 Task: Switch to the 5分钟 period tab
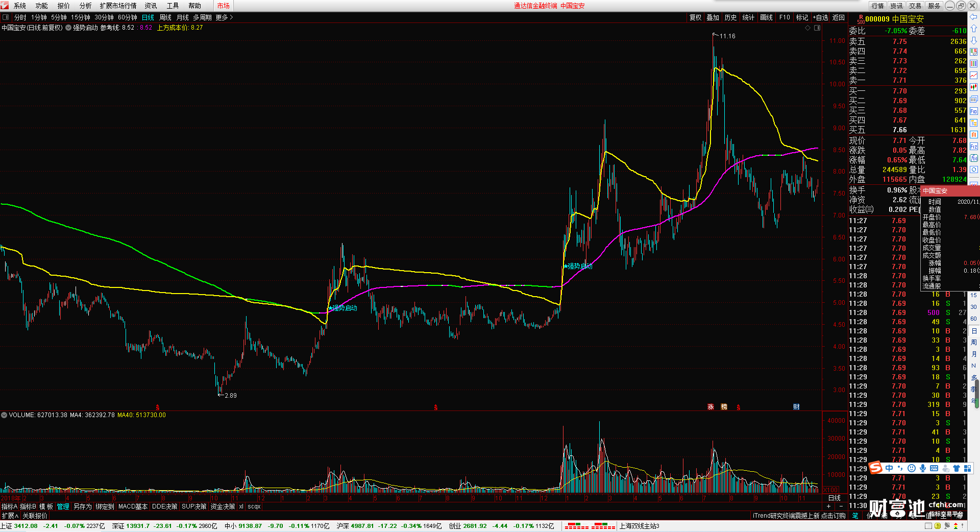tap(59, 17)
